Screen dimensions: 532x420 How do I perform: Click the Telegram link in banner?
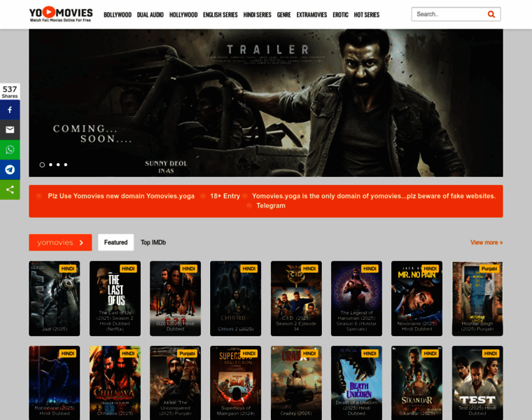[x=271, y=206]
